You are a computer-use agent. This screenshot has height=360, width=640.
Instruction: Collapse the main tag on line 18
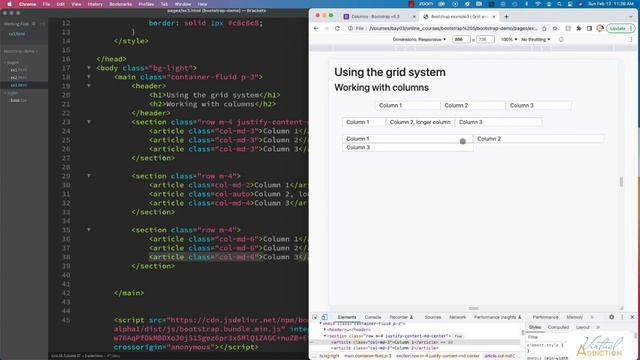(89, 77)
